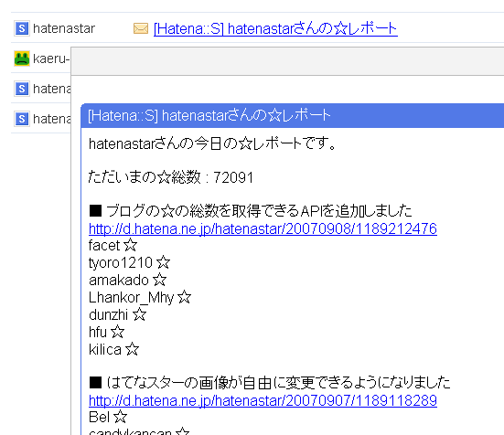Click the amakado ☆ entry

[128, 280]
